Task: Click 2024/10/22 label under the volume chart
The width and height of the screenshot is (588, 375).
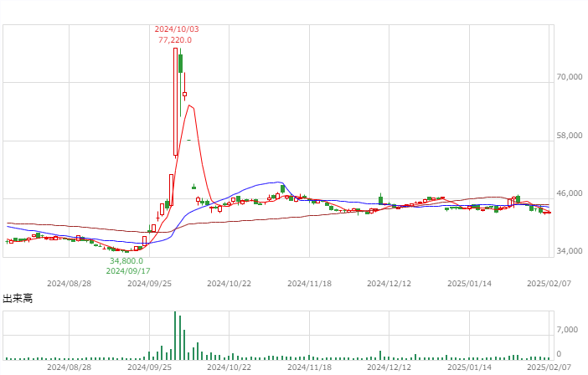Action: point(230,367)
